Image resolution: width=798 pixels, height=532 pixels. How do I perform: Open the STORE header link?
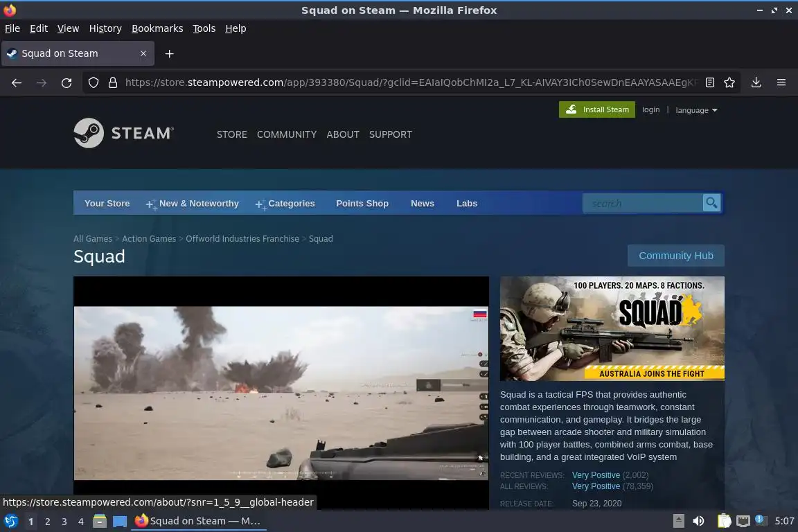click(231, 134)
